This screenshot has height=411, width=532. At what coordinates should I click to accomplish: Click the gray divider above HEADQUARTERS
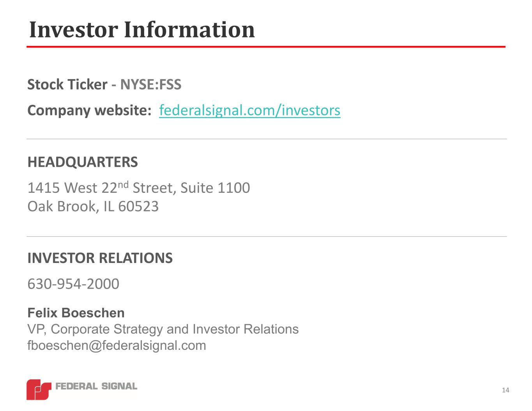coord(267,139)
